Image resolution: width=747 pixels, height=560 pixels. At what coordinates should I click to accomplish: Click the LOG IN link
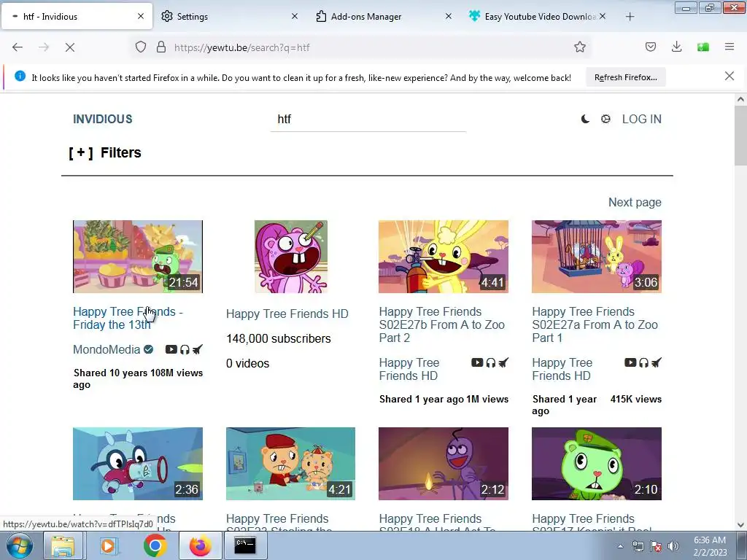coord(641,119)
